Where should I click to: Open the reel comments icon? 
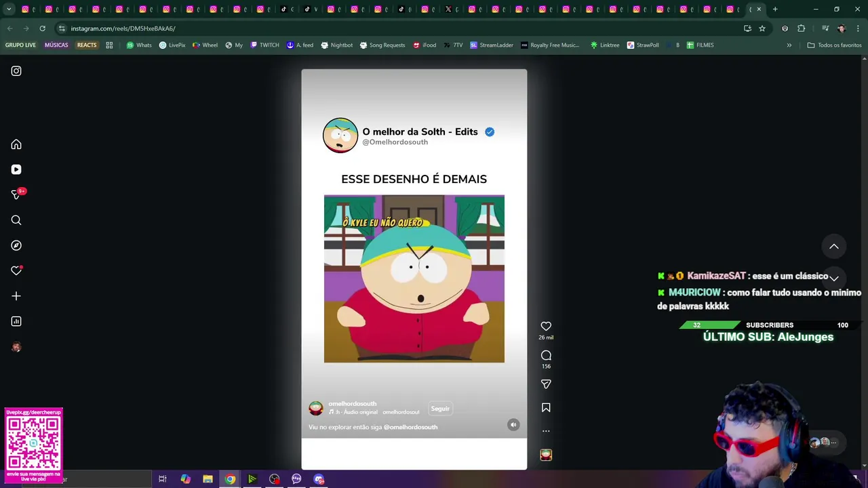[546, 355]
